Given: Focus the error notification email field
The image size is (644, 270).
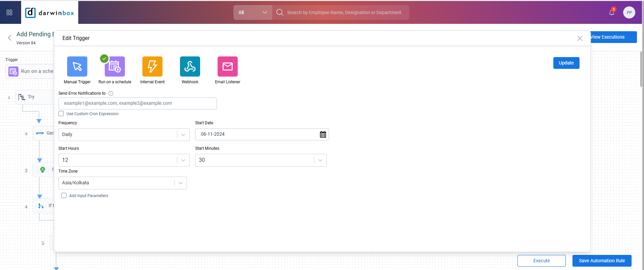Looking at the screenshot, I should (138, 103).
